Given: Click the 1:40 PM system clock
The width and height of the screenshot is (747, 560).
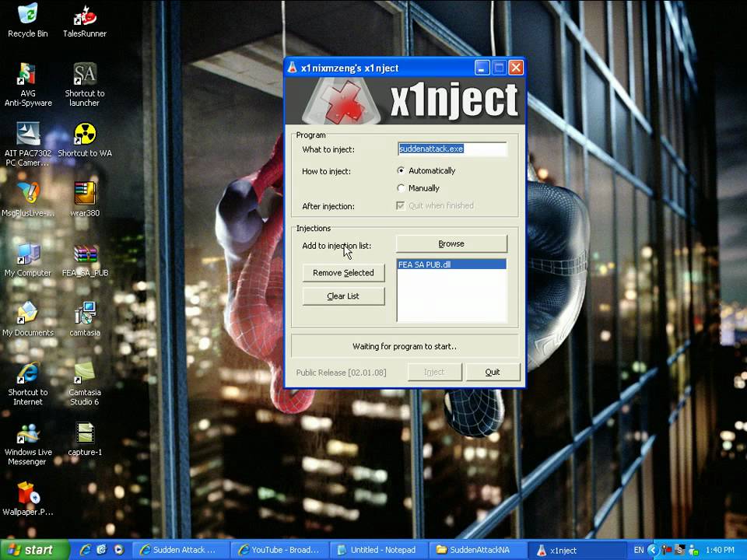Looking at the screenshot, I should point(720,550).
